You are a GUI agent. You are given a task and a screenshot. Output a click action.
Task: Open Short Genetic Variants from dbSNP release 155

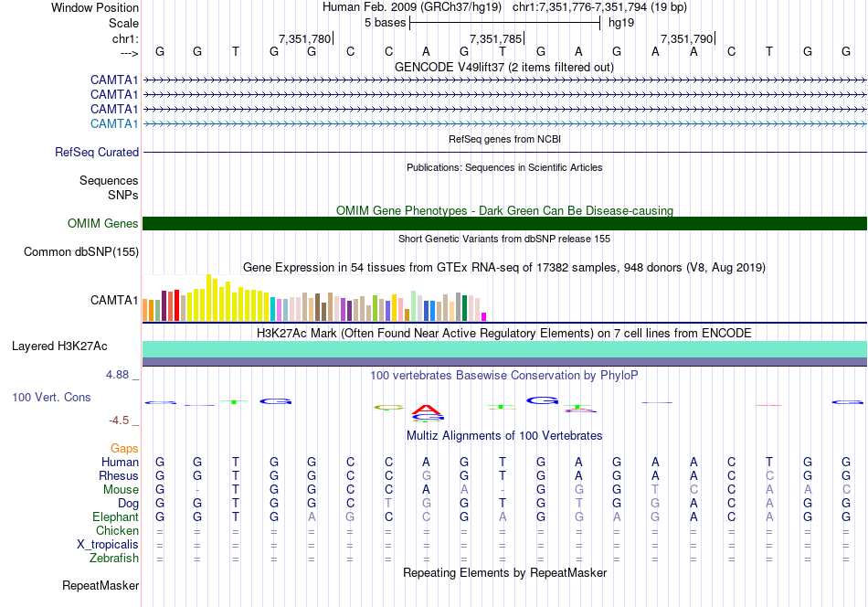coord(504,239)
